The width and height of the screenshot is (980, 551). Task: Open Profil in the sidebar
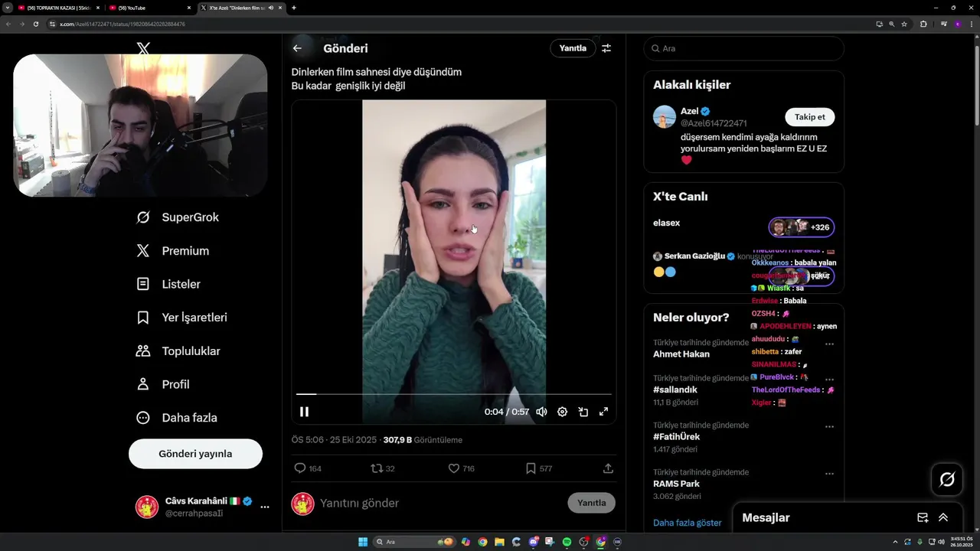click(x=162, y=384)
